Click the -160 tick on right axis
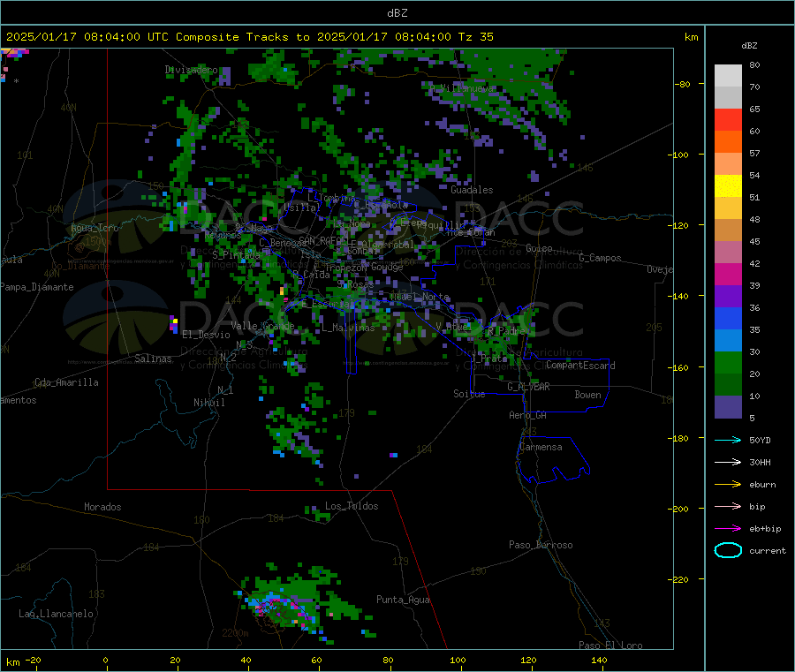The width and height of the screenshot is (795, 672). [680, 367]
